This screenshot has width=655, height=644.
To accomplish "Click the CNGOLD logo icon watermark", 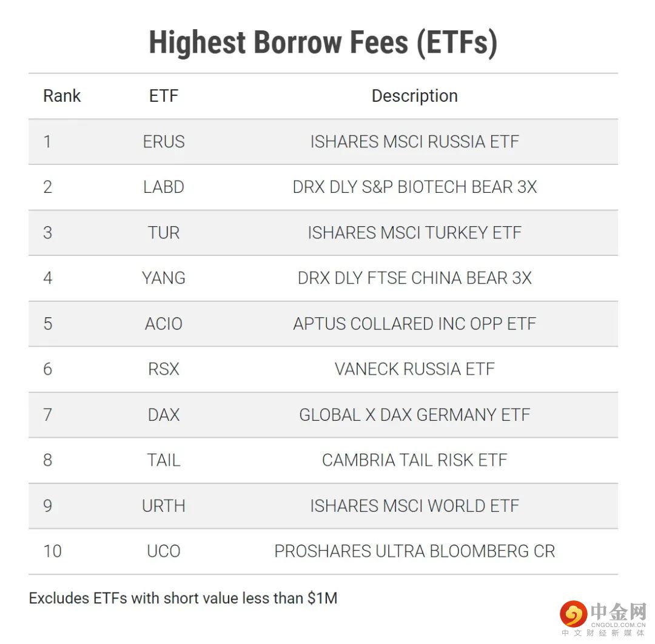I will pos(573,613).
